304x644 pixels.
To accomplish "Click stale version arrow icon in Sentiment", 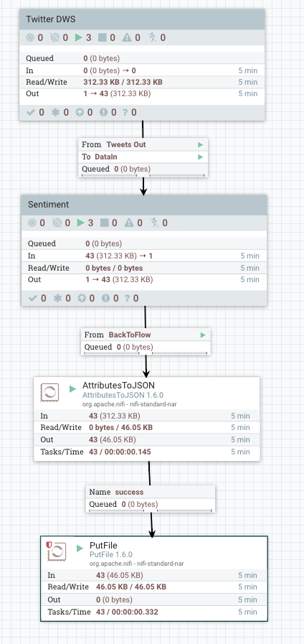I will (82, 298).
